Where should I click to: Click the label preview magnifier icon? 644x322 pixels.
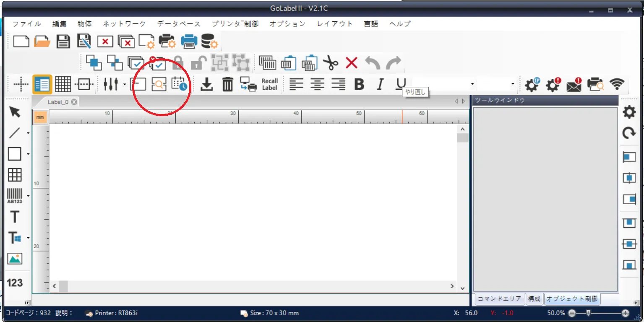(159, 84)
